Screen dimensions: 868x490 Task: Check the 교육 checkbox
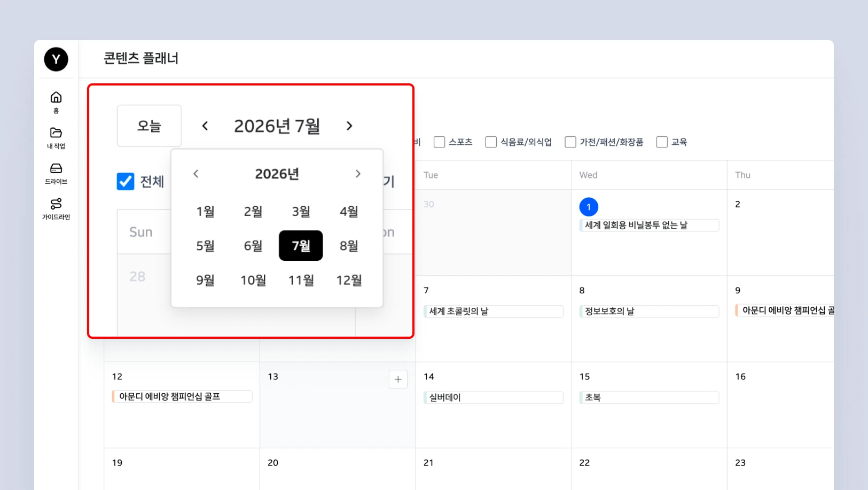pyautogui.click(x=662, y=142)
